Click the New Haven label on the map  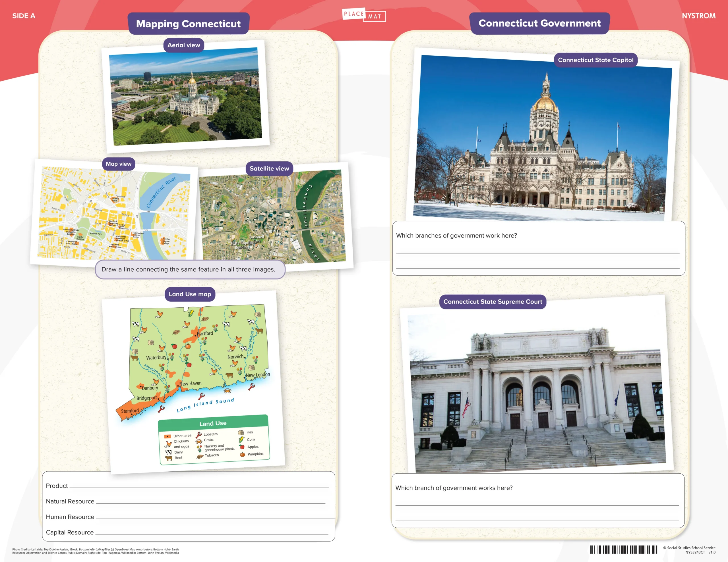(x=191, y=384)
